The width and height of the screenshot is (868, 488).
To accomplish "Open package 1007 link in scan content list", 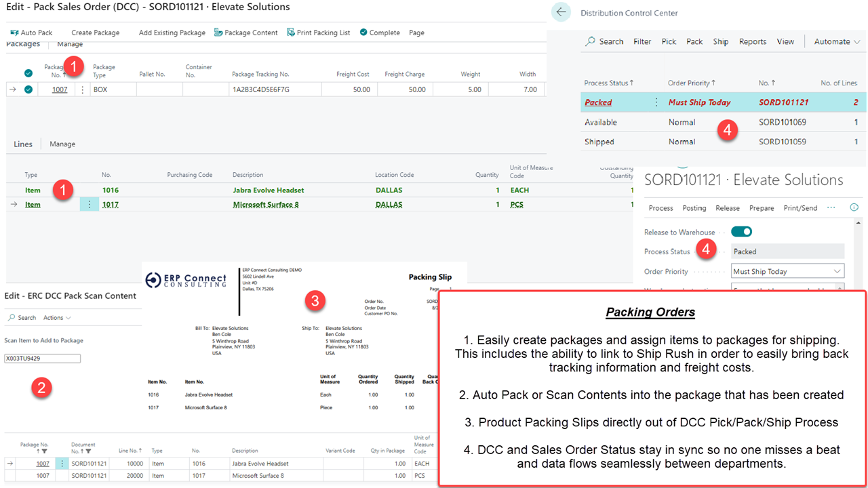I will tap(43, 464).
